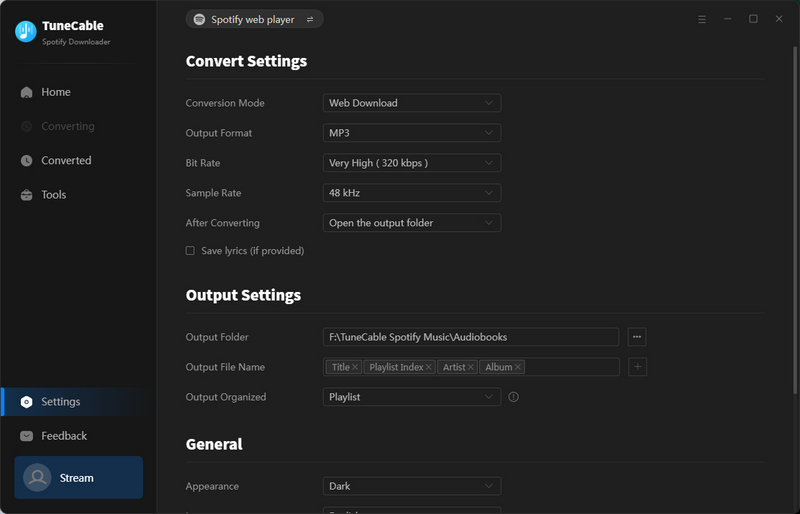Click the switch source arrows icon

310,19
